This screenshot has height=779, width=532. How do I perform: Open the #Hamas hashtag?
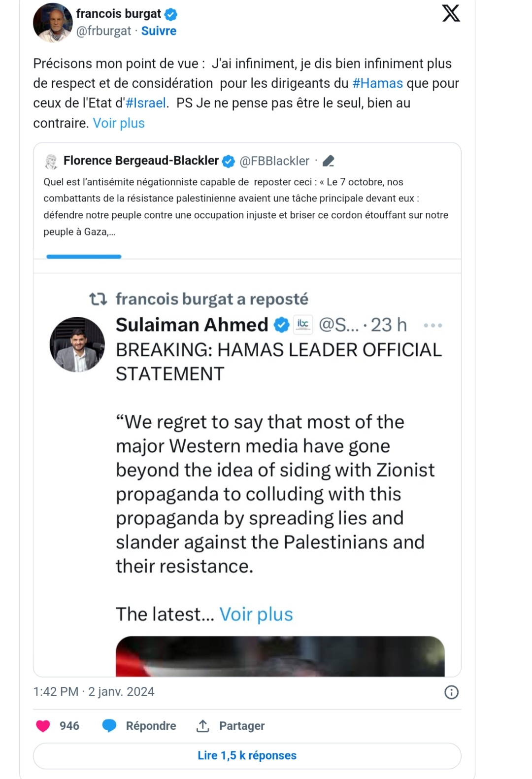(377, 83)
